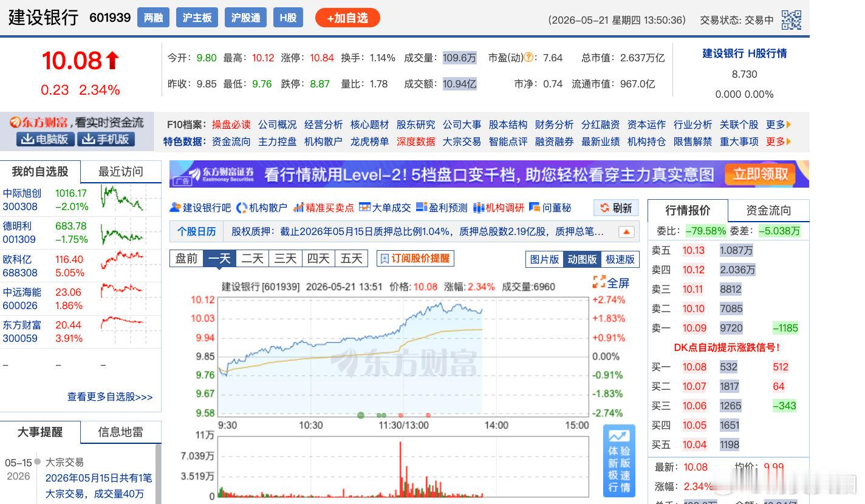Add stock via +加自选 button
865x504 pixels.
click(x=347, y=18)
